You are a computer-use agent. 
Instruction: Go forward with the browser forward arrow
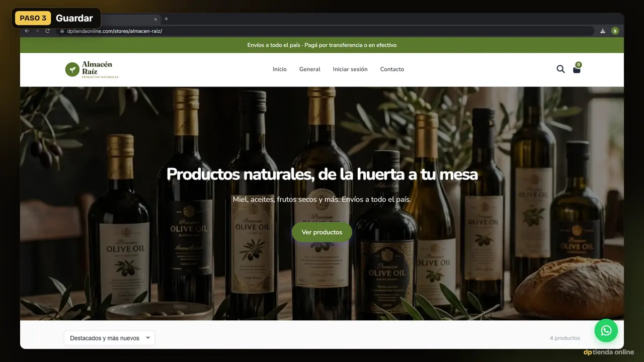tap(37, 31)
